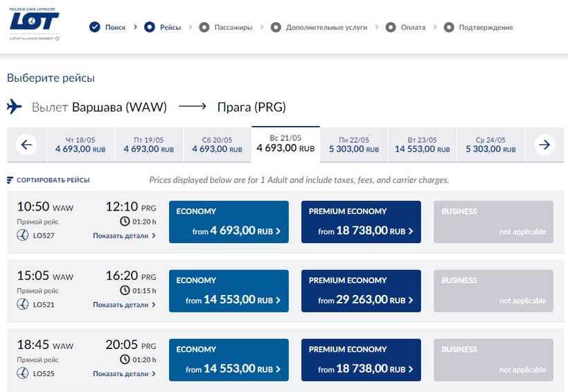Click the clock icon for the 15:05 flight
Image resolution: width=568 pixels, height=392 pixels.
[125, 291]
